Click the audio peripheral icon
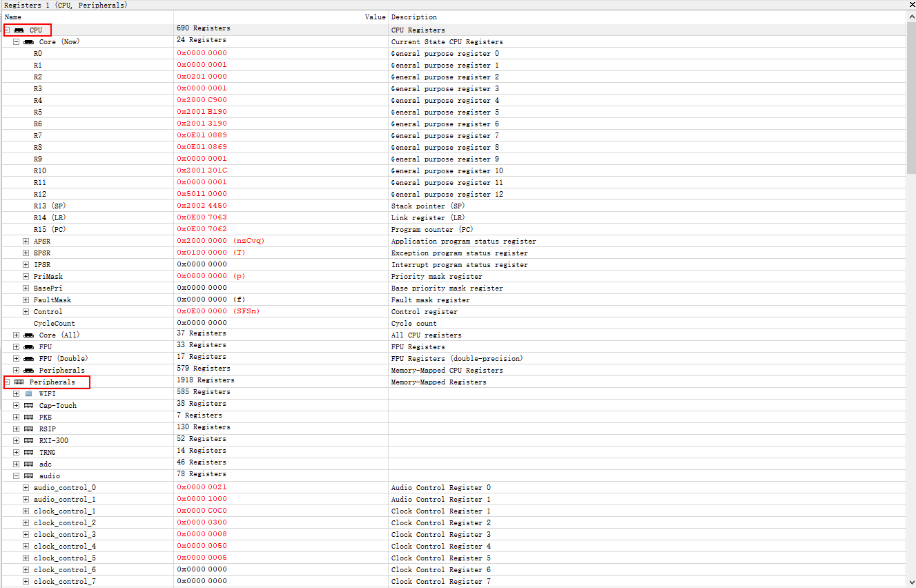This screenshot has height=588, width=916. coord(28,476)
